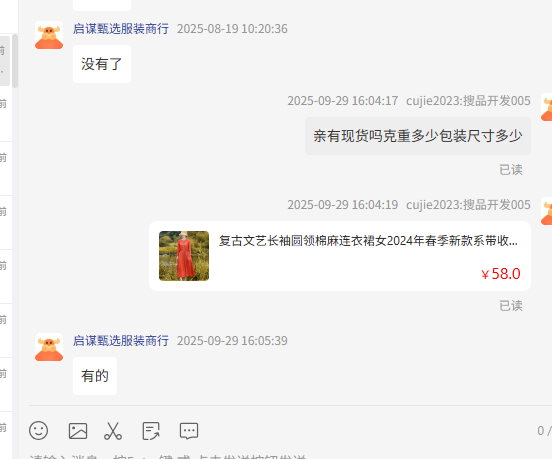Click seller avatar beside 有的 message
552x459 pixels.
tap(49, 347)
